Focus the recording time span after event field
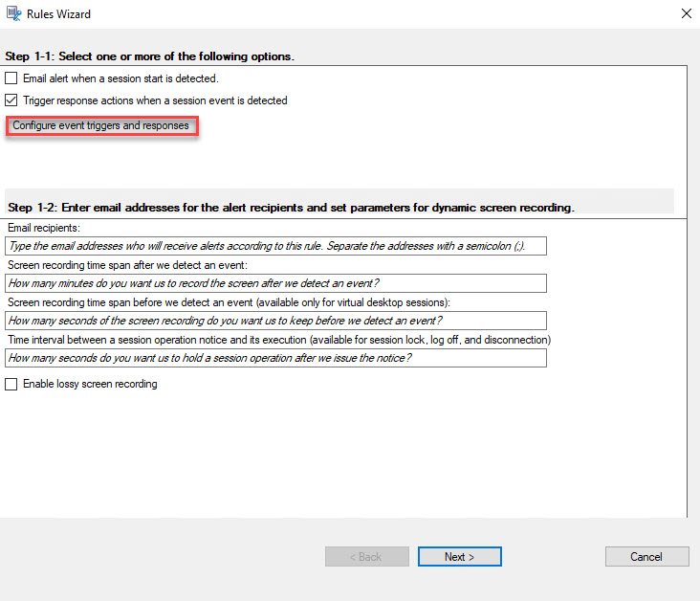The height and width of the screenshot is (601, 700). (x=276, y=283)
